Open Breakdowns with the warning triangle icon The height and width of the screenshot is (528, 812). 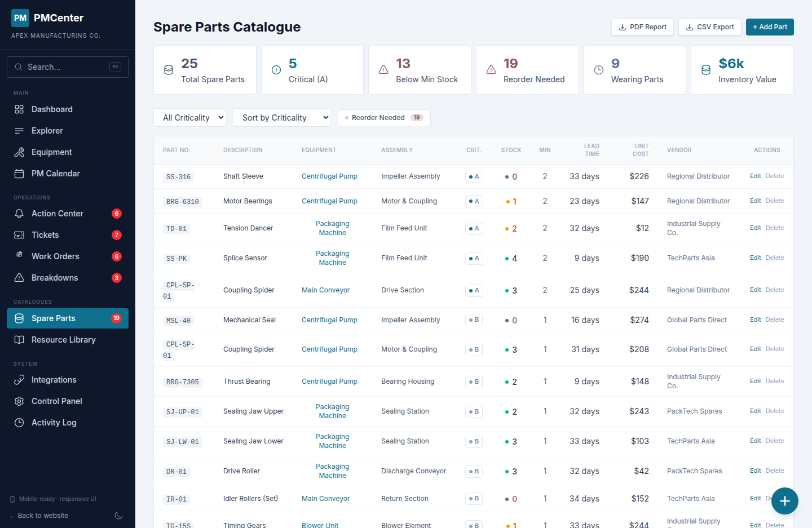click(x=19, y=277)
